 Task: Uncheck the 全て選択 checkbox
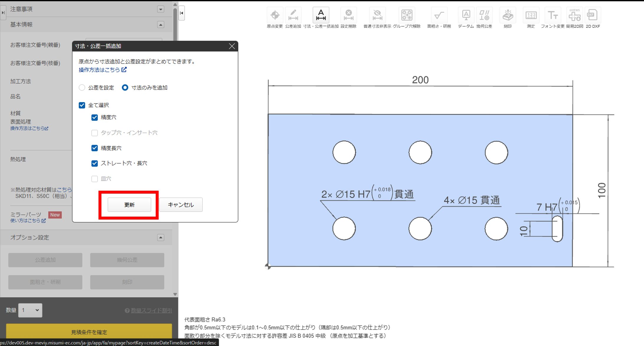click(x=82, y=105)
